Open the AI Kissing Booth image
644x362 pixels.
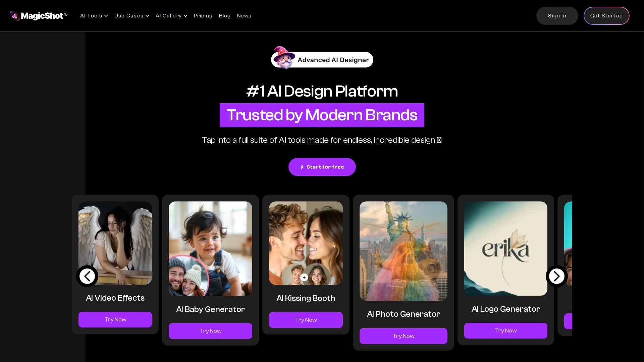point(306,243)
